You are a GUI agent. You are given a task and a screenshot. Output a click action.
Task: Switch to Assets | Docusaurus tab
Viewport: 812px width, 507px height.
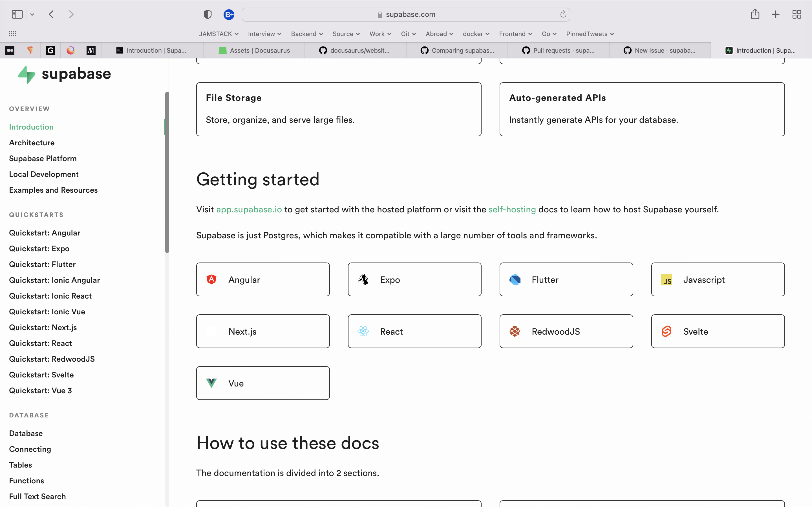(x=254, y=51)
